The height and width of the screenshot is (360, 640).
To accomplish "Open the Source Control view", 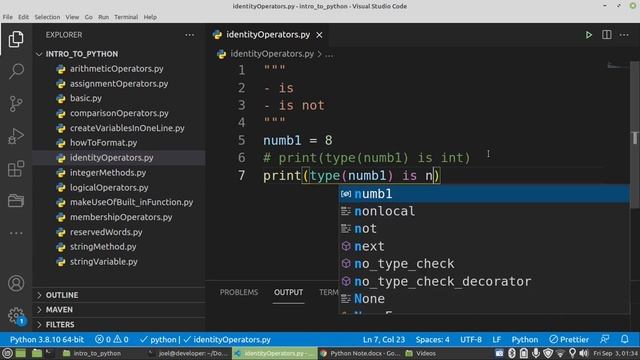I will pyautogui.click(x=16, y=104).
